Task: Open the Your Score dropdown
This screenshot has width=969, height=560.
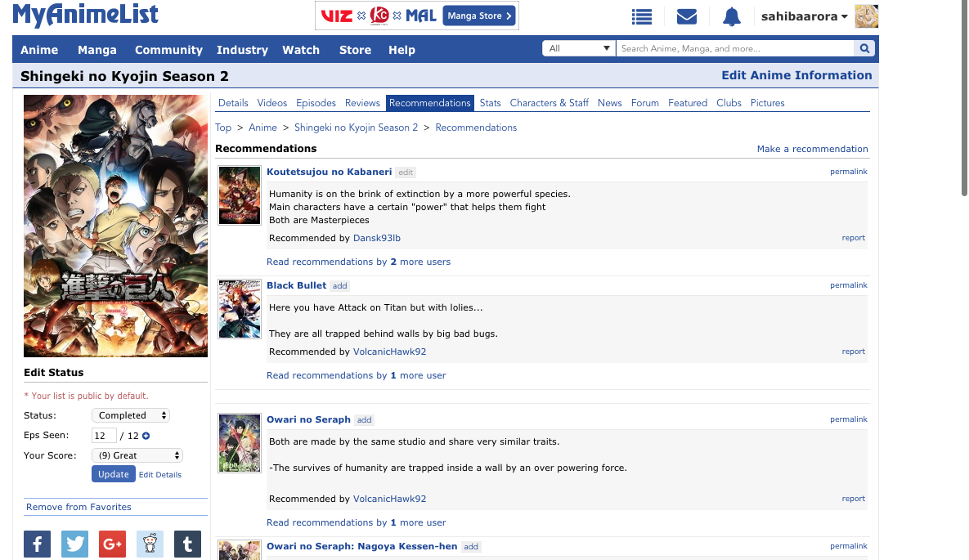Action: click(137, 455)
